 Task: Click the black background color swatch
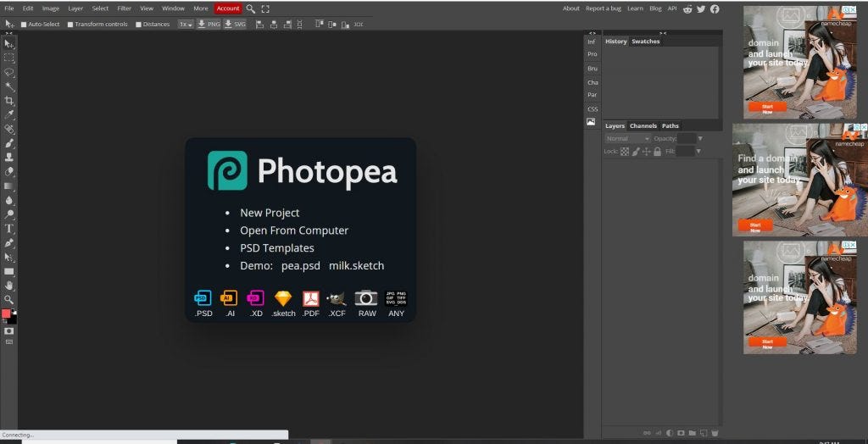pyautogui.click(x=14, y=320)
